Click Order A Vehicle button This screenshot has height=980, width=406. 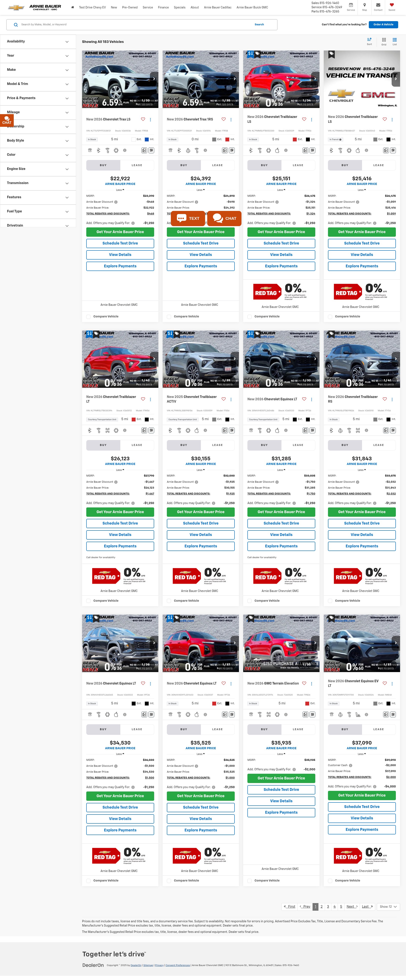(383, 24)
